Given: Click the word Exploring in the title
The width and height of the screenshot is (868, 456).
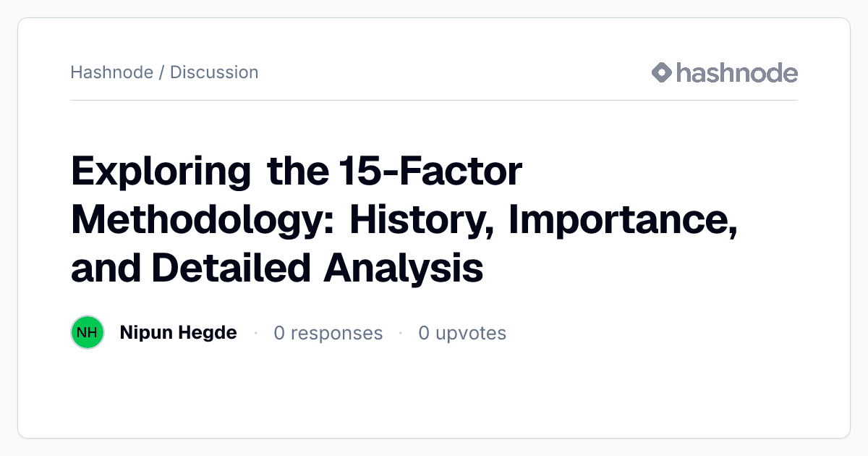Looking at the screenshot, I should coord(161,172).
